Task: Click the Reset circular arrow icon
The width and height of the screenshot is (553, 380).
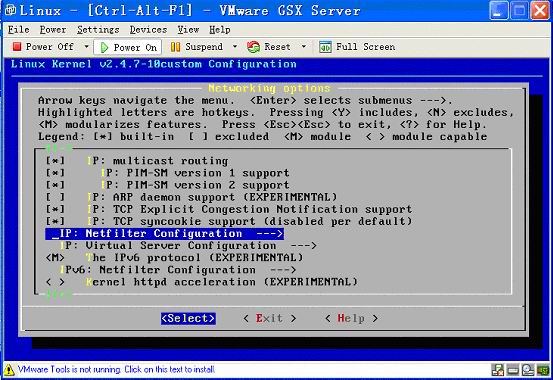Action: [253, 47]
